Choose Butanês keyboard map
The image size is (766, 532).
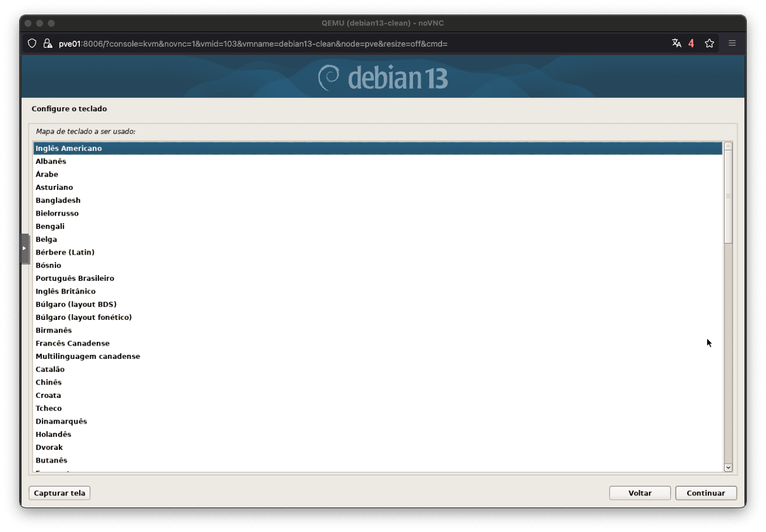tap(377, 461)
